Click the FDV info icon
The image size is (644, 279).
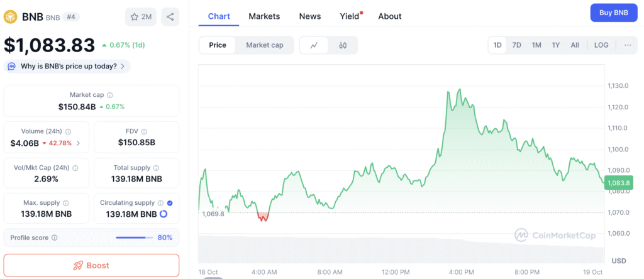tap(145, 131)
